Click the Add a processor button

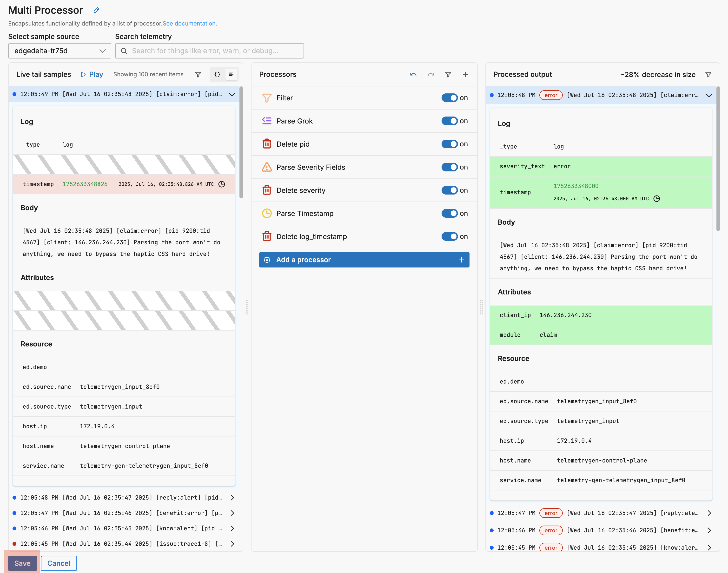click(364, 260)
